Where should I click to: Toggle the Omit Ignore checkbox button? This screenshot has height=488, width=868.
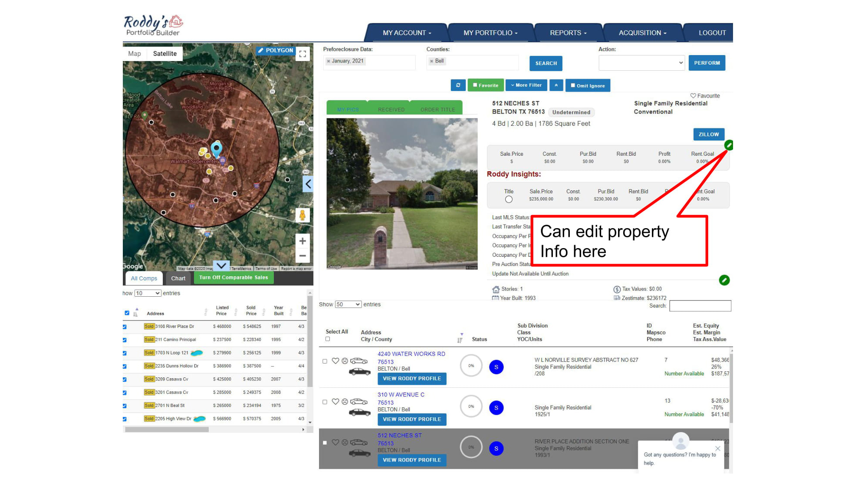(x=588, y=85)
